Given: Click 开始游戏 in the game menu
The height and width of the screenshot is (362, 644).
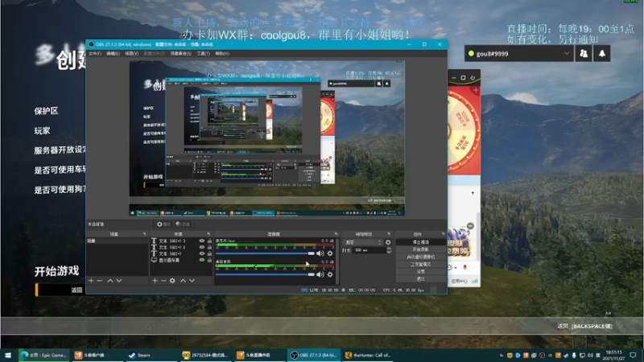Looking at the screenshot, I should [x=56, y=271].
